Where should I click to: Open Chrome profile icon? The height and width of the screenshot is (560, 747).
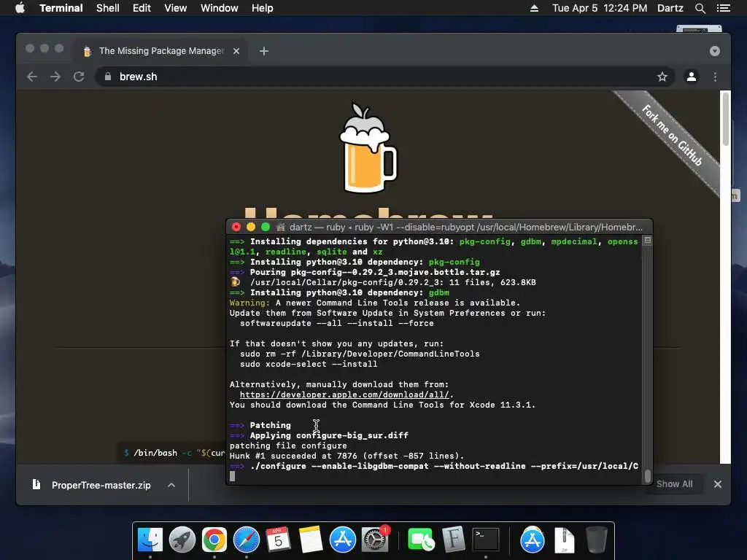click(692, 77)
